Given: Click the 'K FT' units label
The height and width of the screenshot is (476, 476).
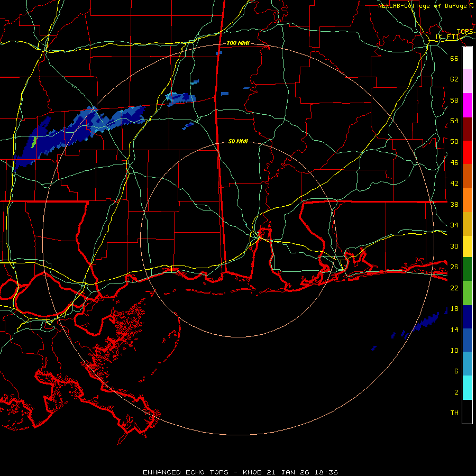Looking at the screenshot, I should (x=448, y=37).
